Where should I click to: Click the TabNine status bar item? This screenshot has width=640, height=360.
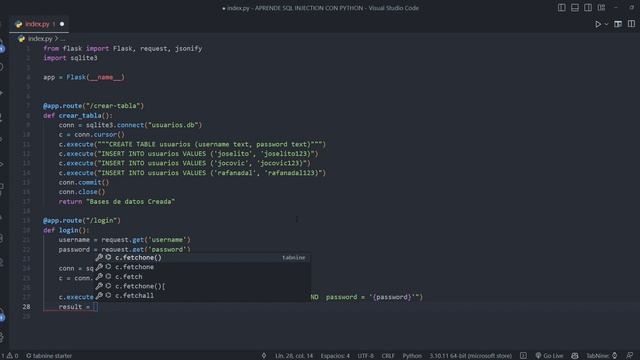[x=602, y=356]
